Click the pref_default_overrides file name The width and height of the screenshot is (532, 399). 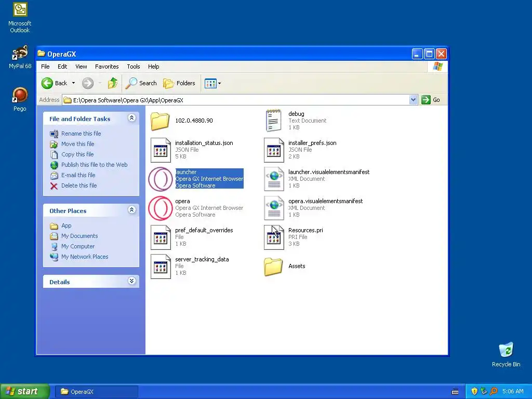(x=204, y=230)
